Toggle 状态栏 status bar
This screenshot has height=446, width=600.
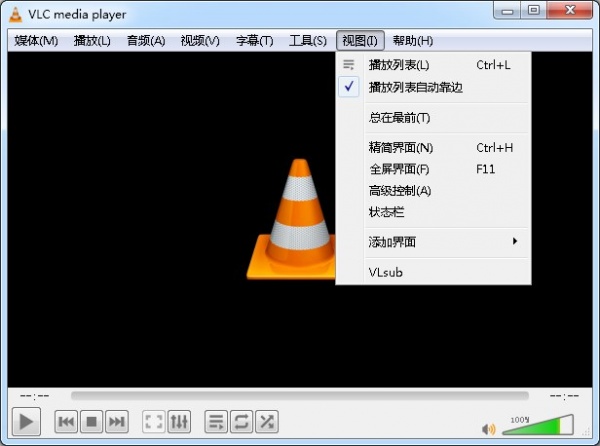[x=434, y=212]
